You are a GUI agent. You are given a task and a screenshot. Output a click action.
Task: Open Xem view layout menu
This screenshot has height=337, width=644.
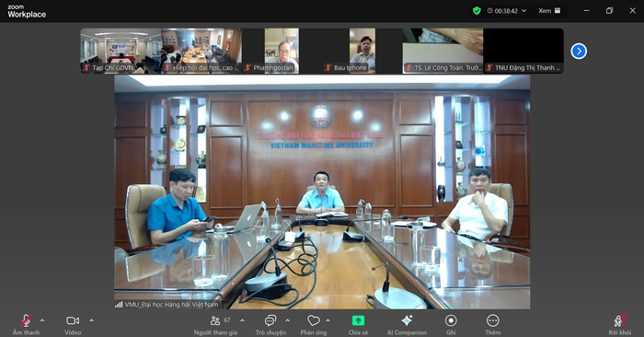click(x=549, y=11)
